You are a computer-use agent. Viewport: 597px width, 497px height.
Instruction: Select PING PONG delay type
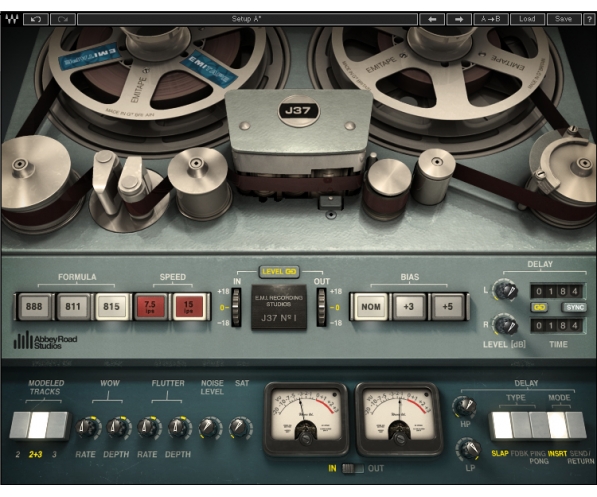point(539,425)
